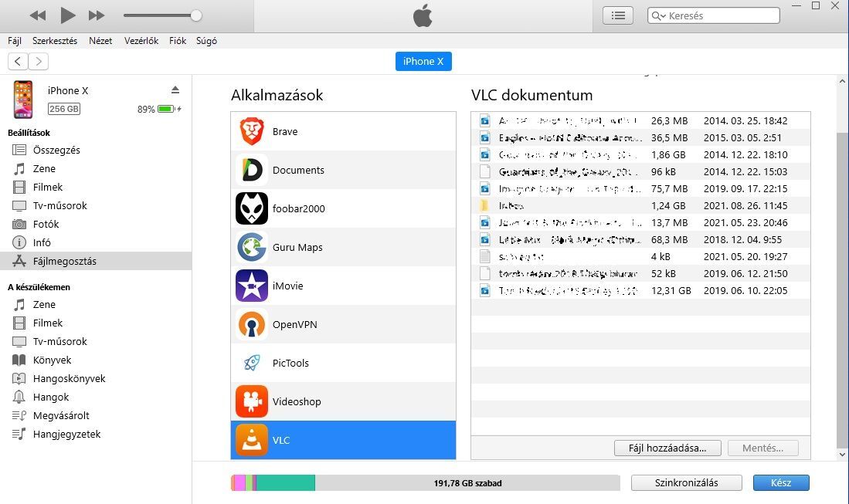Click the iPhone X device tab button
Image resolution: width=849 pixels, height=504 pixels.
[x=423, y=61]
